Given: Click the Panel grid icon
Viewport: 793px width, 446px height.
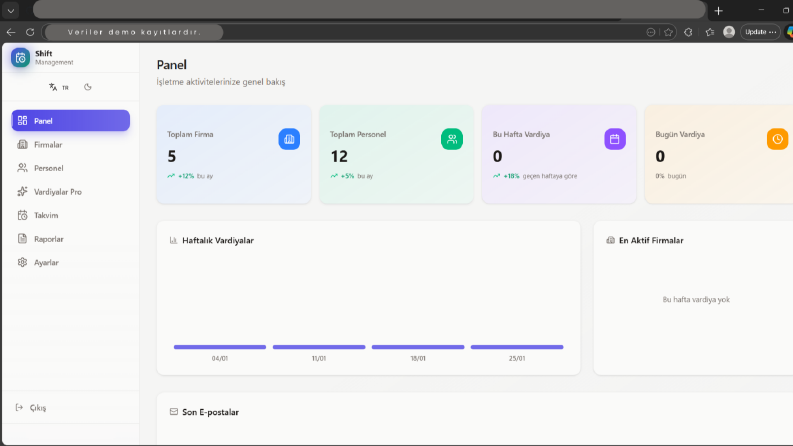Looking at the screenshot, I should tap(22, 120).
